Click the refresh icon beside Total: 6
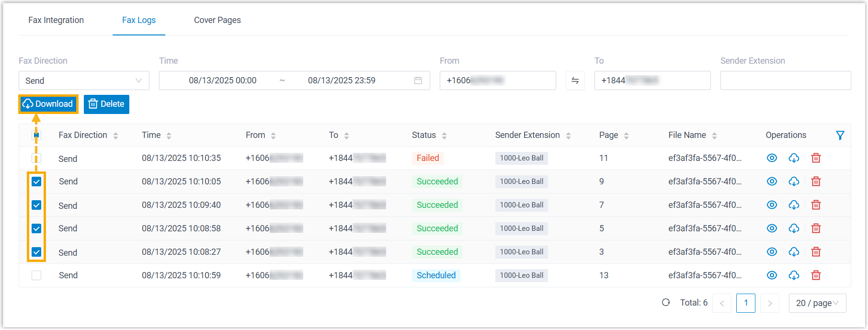 (666, 303)
